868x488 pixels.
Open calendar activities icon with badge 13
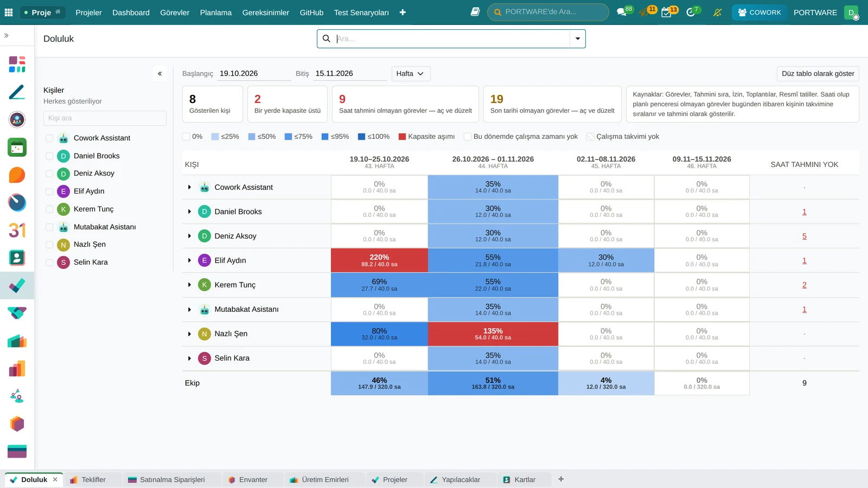667,12
